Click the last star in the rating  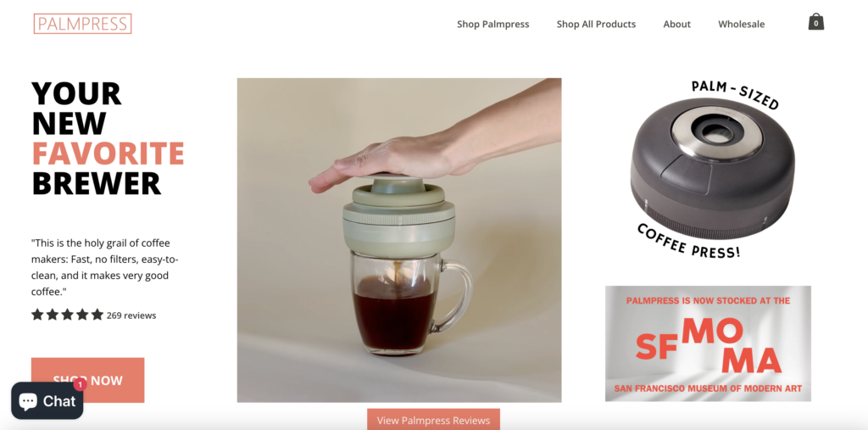(x=97, y=315)
